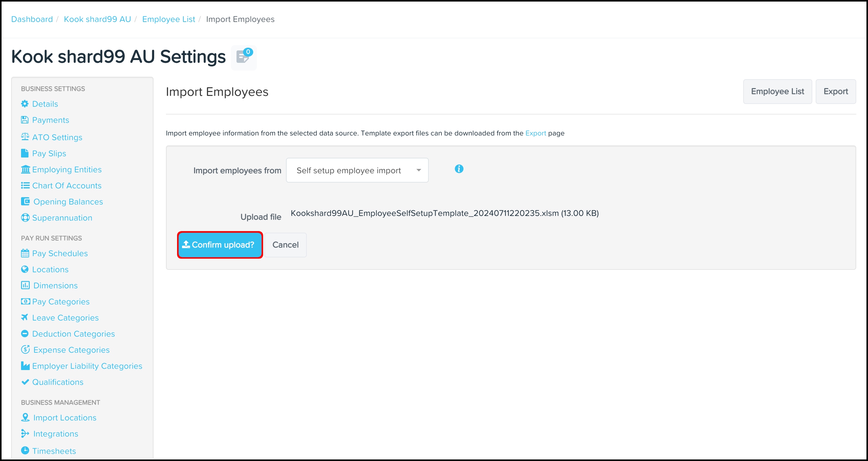Go to Dashboard via breadcrumb

click(x=32, y=19)
